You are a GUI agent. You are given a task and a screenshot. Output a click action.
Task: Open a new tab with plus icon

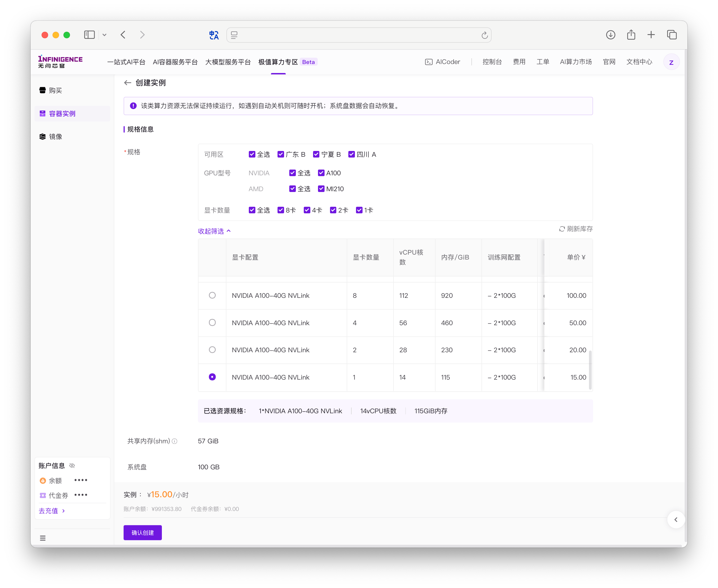tap(651, 35)
